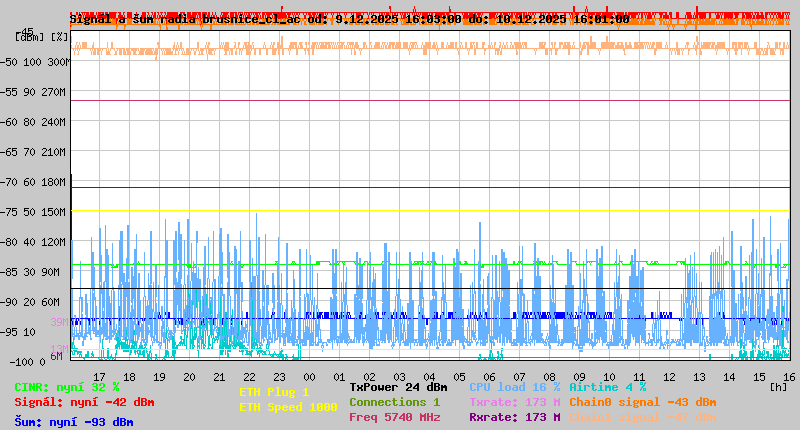Screen dimensions: 800x430
Task: Click the Txrate: 173 M legend
Action: click(x=514, y=402)
